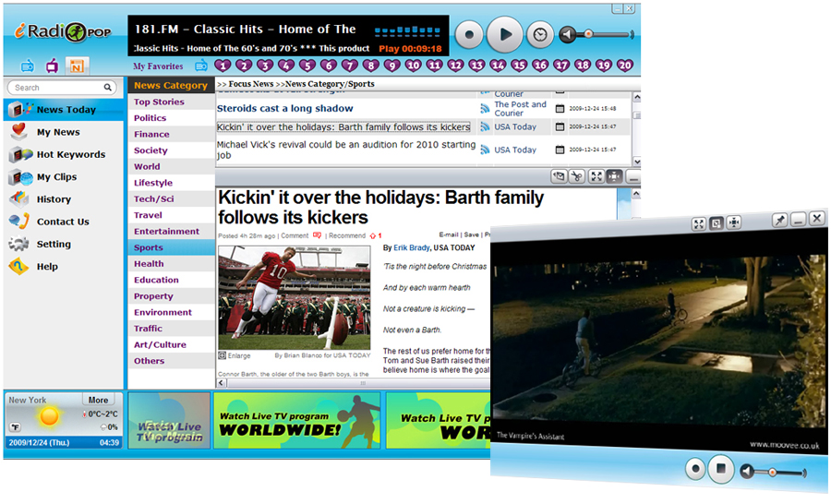
Task: Switch to the radio mode icon
Action: point(28,66)
